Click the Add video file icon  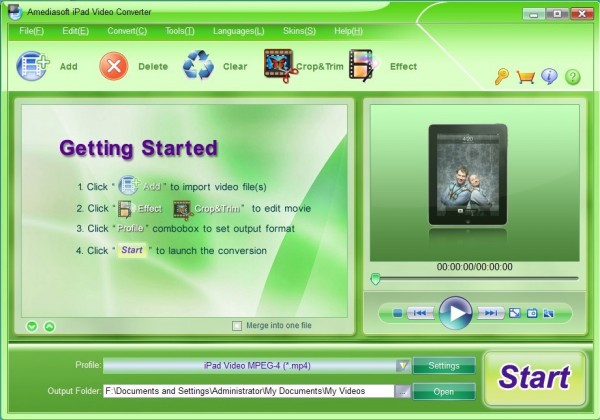(x=33, y=66)
